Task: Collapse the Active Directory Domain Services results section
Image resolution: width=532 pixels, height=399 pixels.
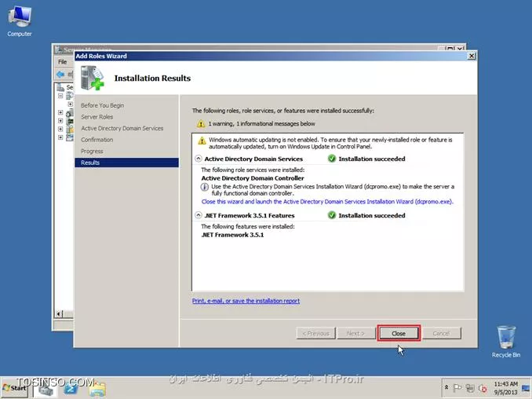Action: click(x=199, y=159)
